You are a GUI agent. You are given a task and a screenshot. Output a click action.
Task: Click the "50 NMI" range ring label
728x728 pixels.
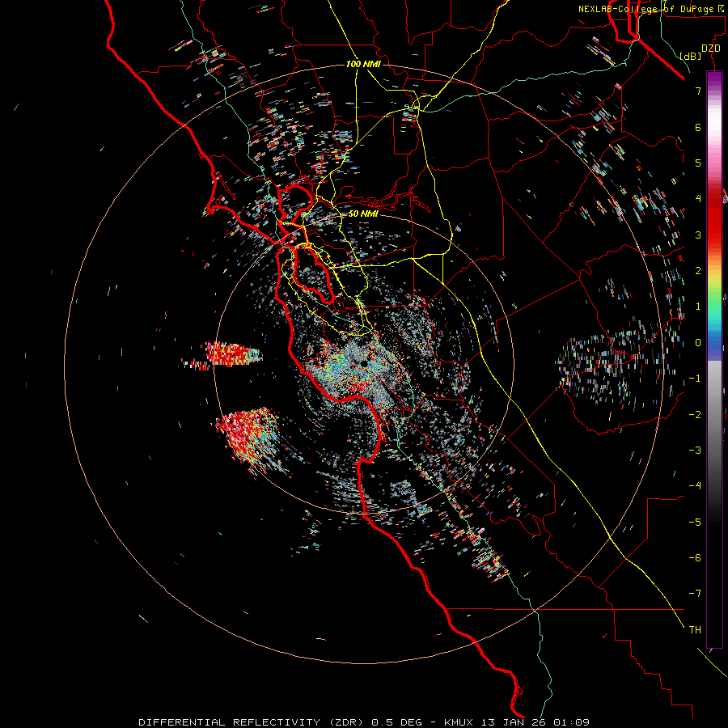click(363, 214)
